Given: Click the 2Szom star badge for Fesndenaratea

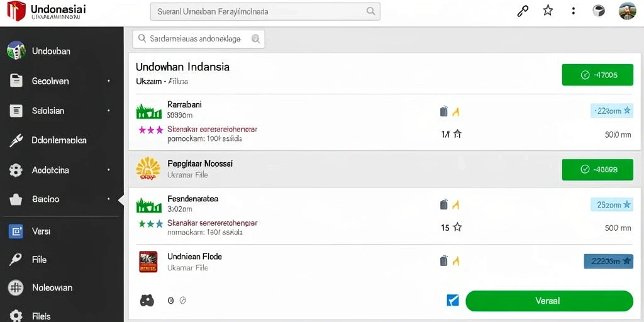Looking at the screenshot, I should [611, 204].
